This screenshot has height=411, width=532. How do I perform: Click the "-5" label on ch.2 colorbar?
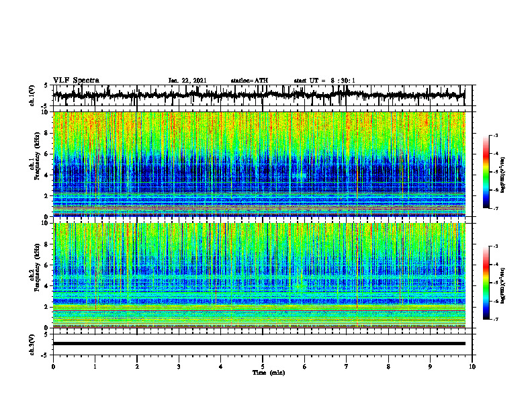496,283
